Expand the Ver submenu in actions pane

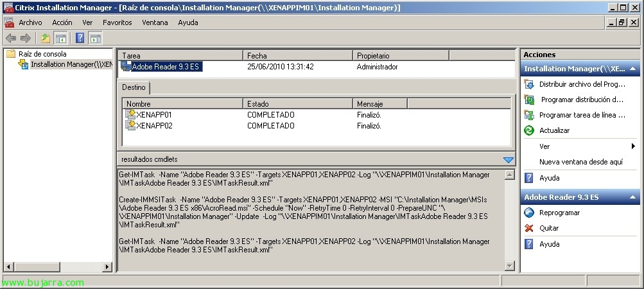(x=633, y=146)
